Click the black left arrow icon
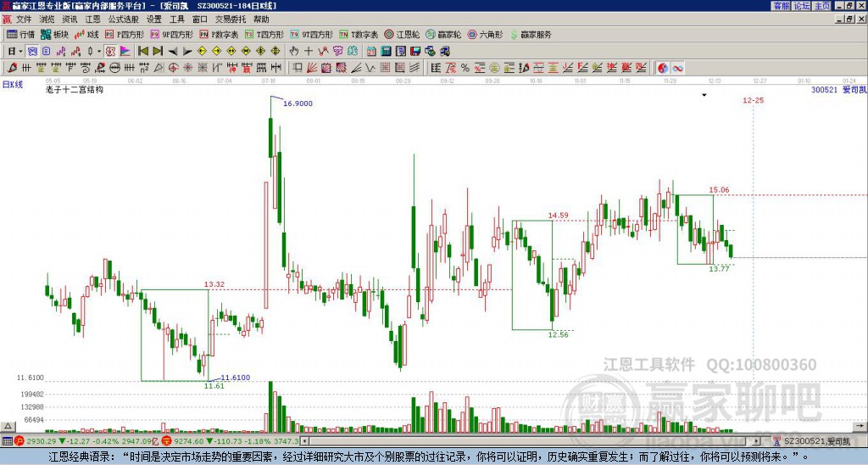 point(173,52)
